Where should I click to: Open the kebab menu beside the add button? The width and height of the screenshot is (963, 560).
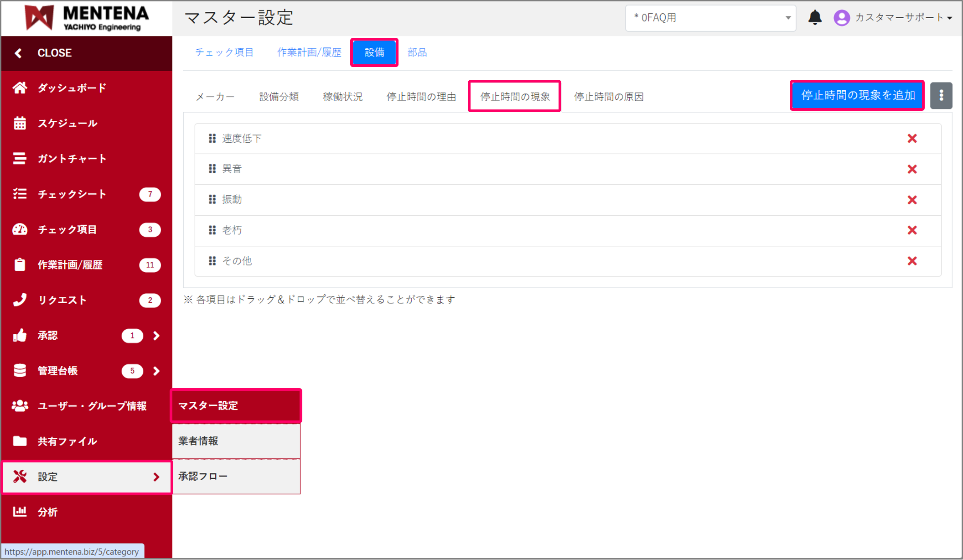[942, 95]
